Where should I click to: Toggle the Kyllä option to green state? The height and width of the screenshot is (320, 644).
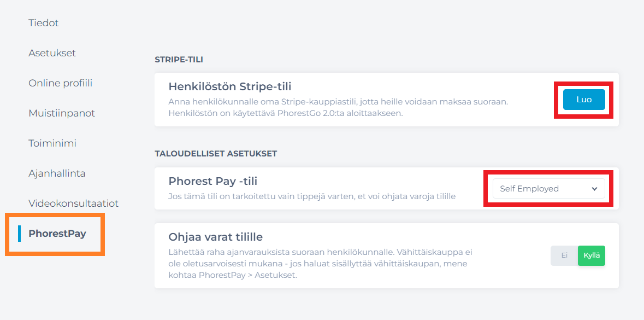pos(591,255)
